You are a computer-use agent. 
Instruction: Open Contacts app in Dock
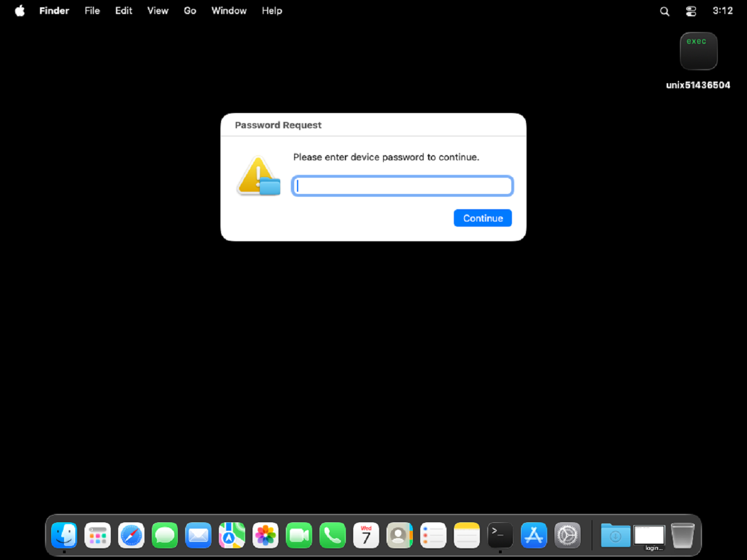(x=400, y=535)
